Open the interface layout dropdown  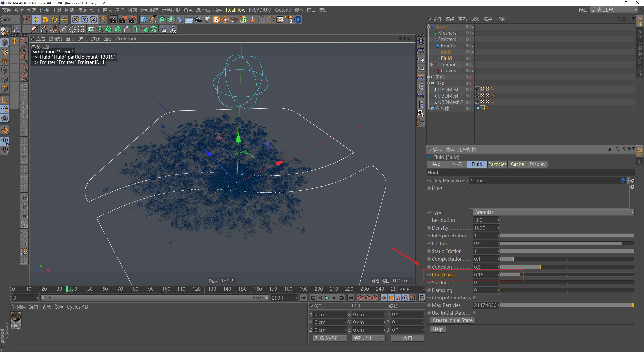pyautogui.click(x=614, y=10)
